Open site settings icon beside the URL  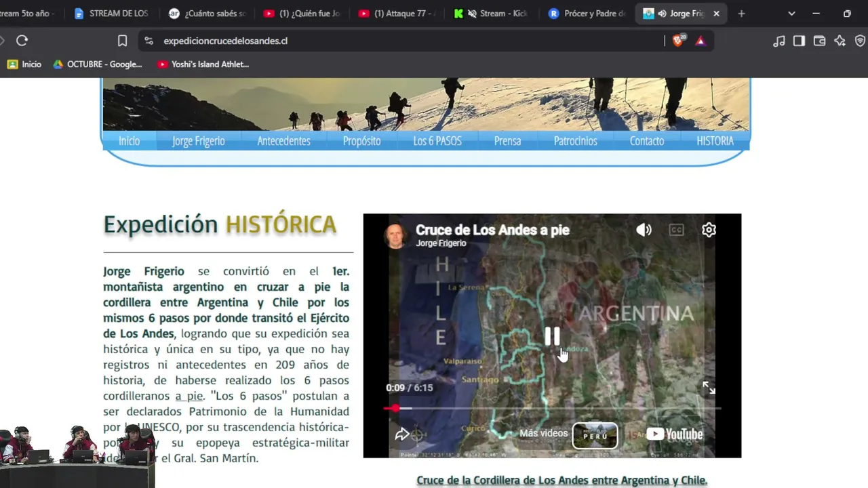[149, 41]
